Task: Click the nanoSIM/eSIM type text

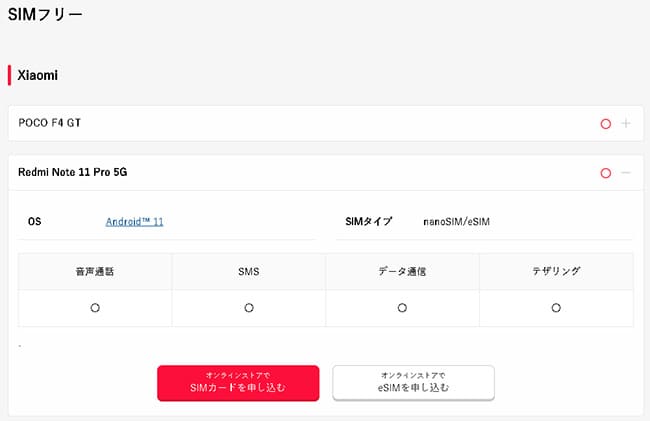Action: [x=457, y=222]
